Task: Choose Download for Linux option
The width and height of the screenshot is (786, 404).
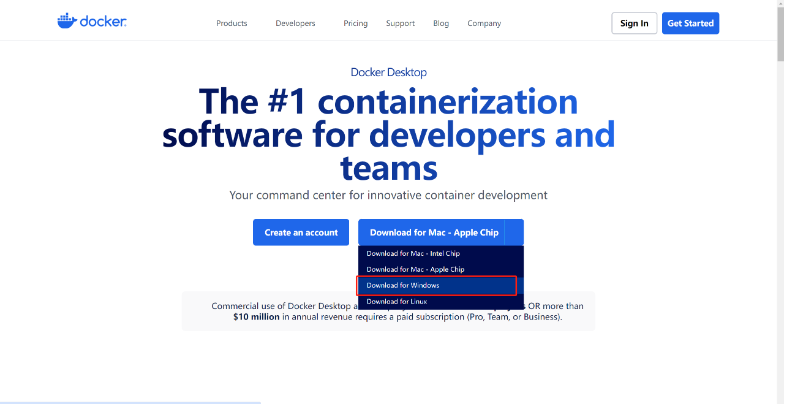Action: point(441,301)
